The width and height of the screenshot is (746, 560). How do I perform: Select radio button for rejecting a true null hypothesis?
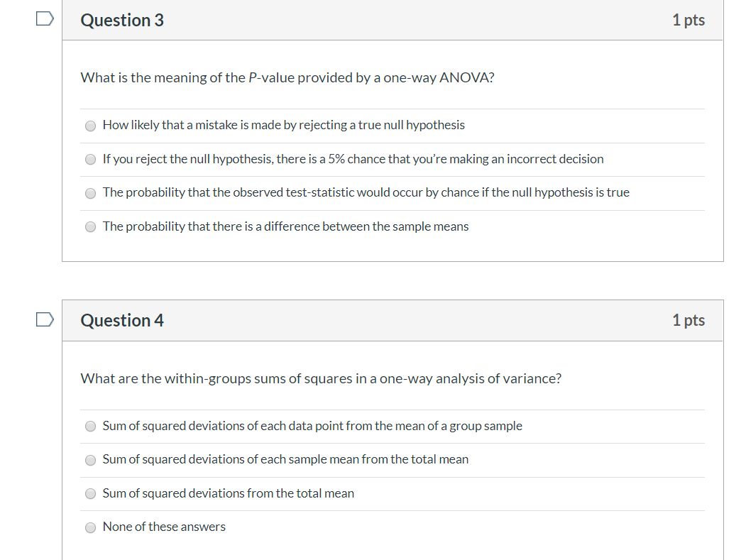point(90,126)
